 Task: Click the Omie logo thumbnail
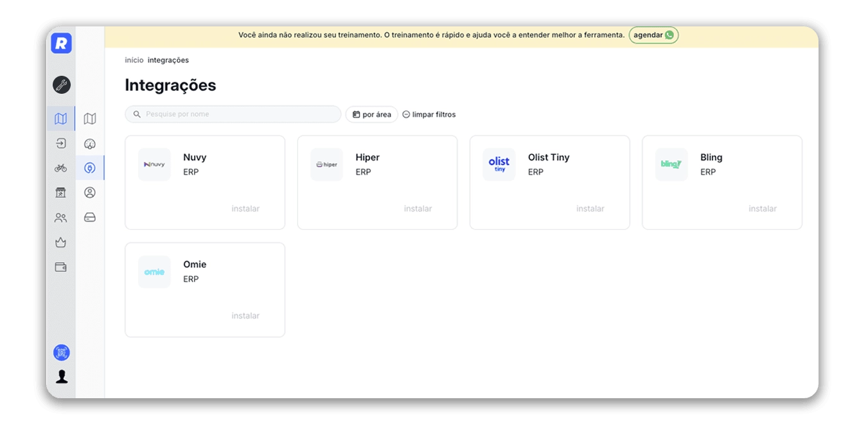(154, 272)
